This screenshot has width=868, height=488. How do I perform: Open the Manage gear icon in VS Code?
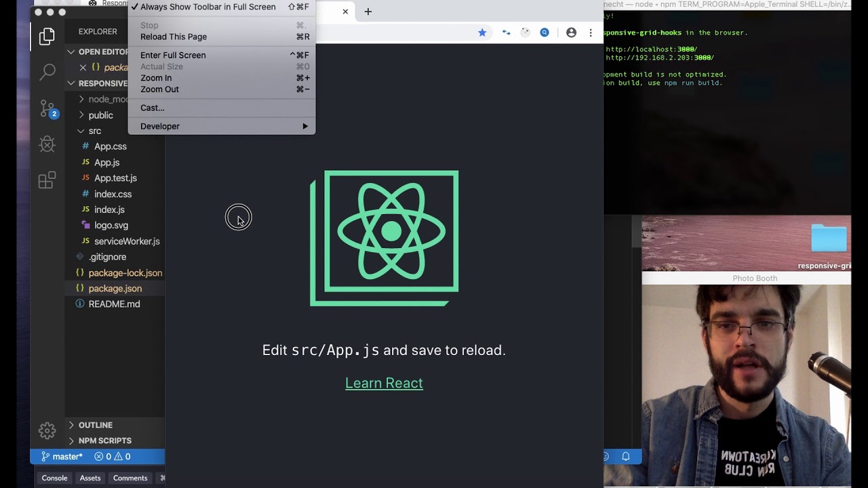pyautogui.click(x=47, y=430)
